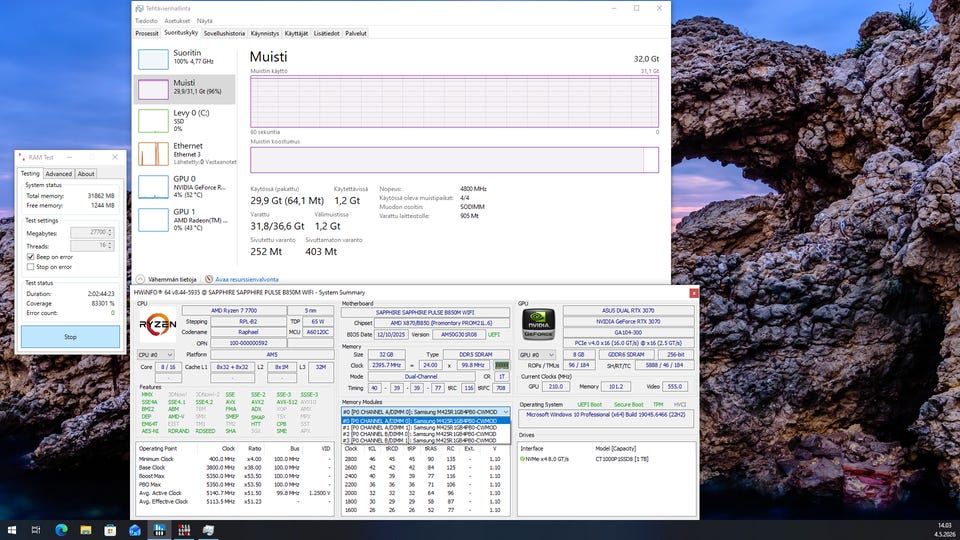Close the HWiNFO System Summary window

tap(694, 293)
